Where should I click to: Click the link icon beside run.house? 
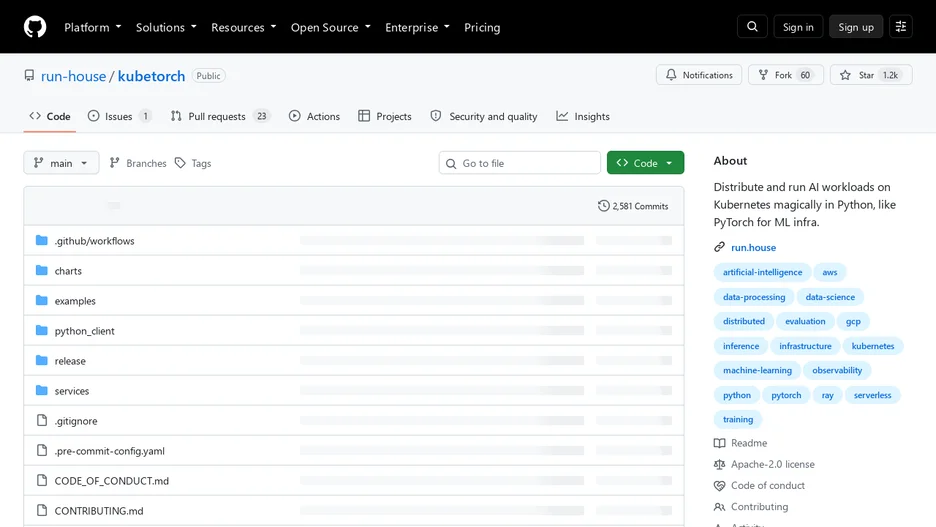pos(719,247)
